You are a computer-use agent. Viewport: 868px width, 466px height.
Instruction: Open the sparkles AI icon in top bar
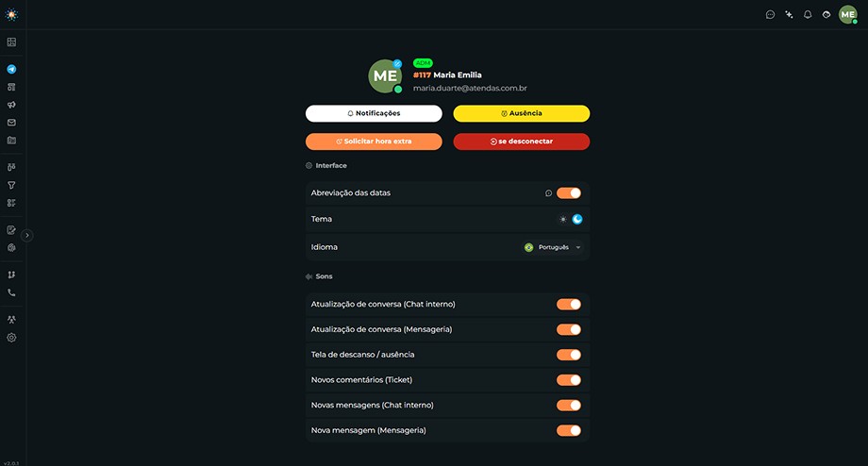pos(789,15)
